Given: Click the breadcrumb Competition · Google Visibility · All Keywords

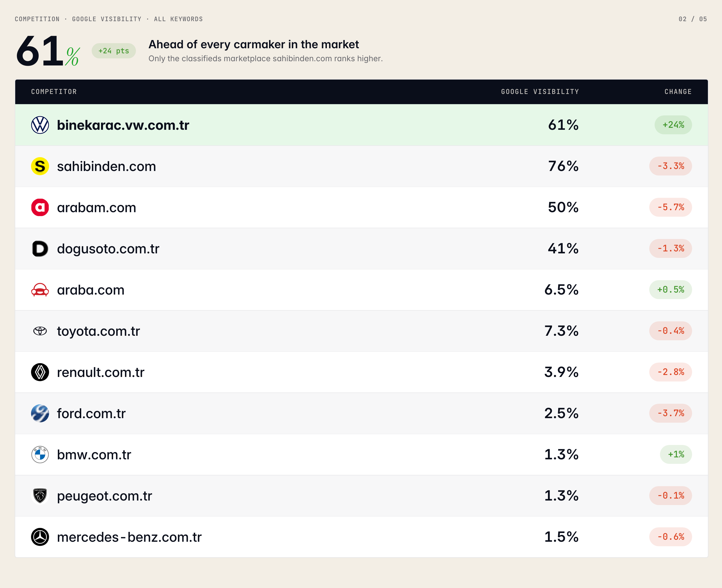Looking at the screenshot, I should [109, 19].
